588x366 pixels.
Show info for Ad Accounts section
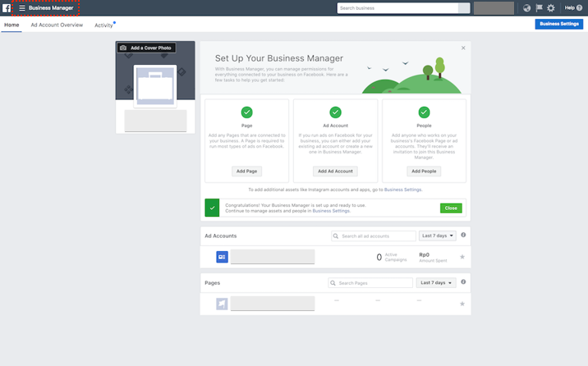pyautogui.click(x=463, y=235)
